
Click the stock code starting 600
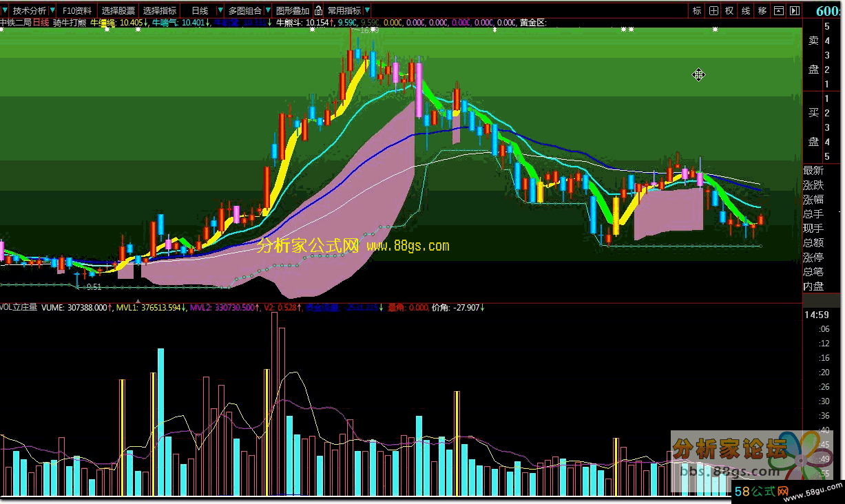pos(830,10)
